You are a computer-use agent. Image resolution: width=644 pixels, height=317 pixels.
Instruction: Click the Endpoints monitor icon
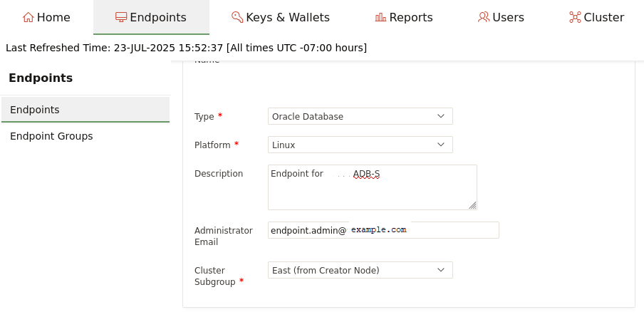[x=121, y=17]
